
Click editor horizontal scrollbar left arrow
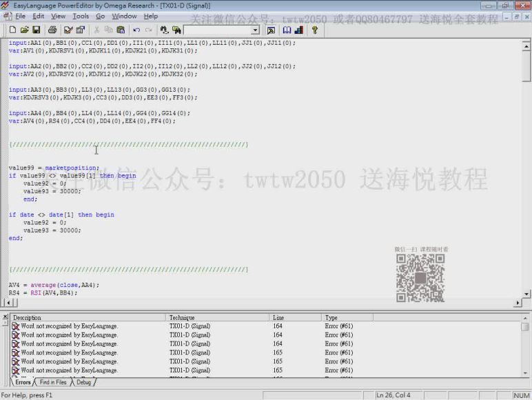point(7,302)
